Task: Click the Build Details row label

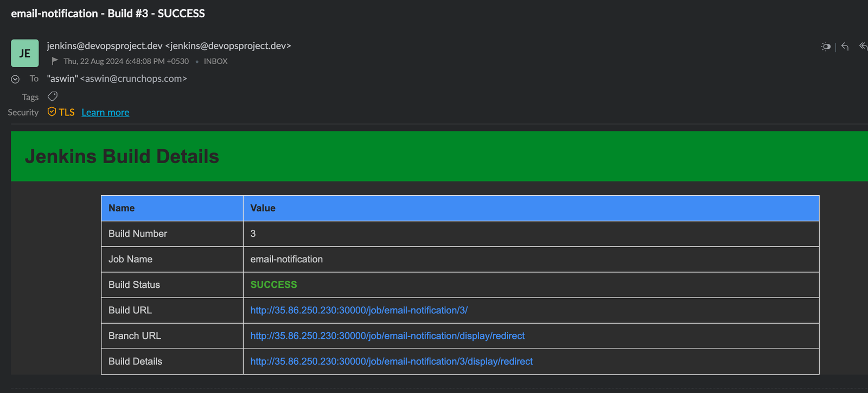Action: (x=135, y=361)
